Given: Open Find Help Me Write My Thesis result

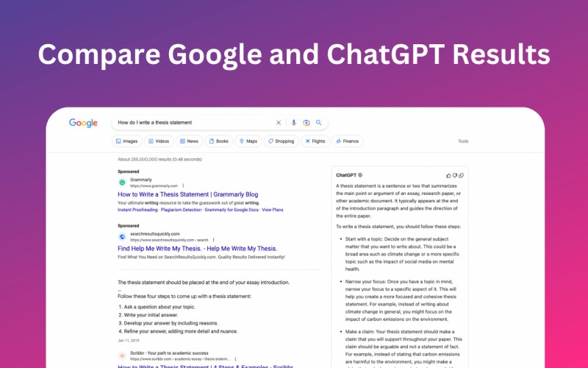Looking at the screenshot, I should tap(198, 248).
